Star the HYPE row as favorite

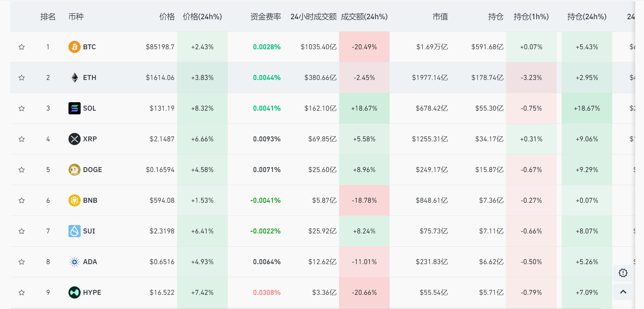[x=22, y=292]
